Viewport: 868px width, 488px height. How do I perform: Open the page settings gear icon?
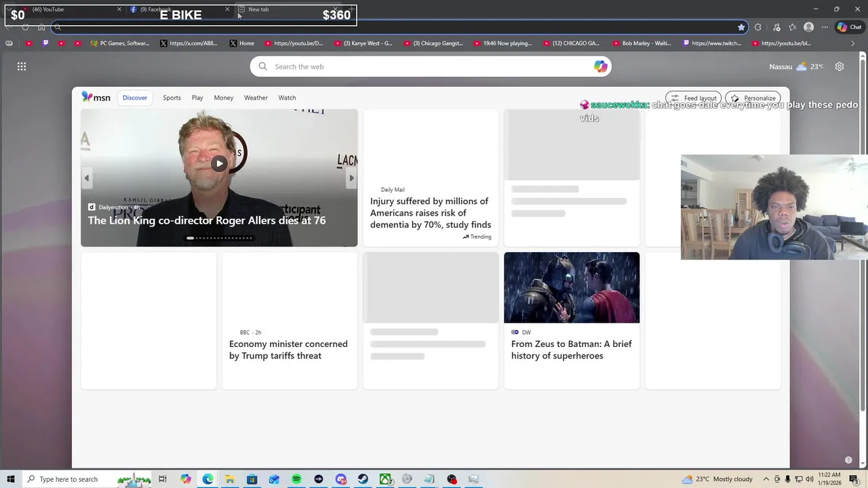tap(840, 66)
